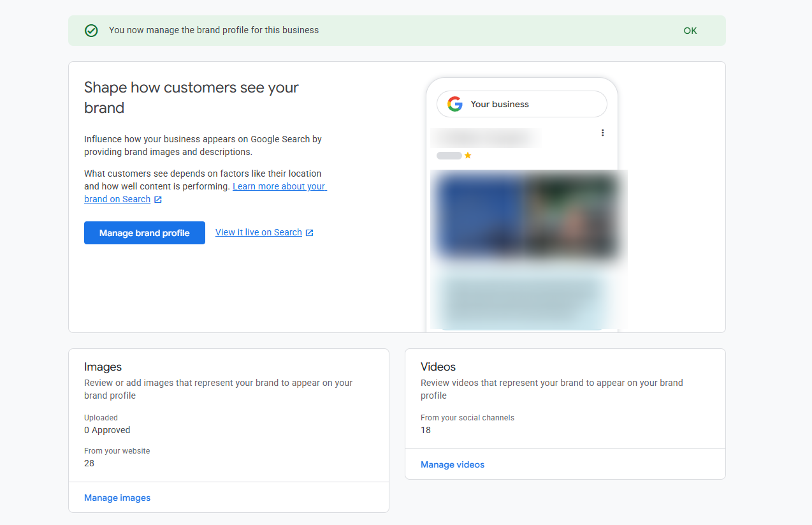Click the Images card heading

click(x=103, y=367)
